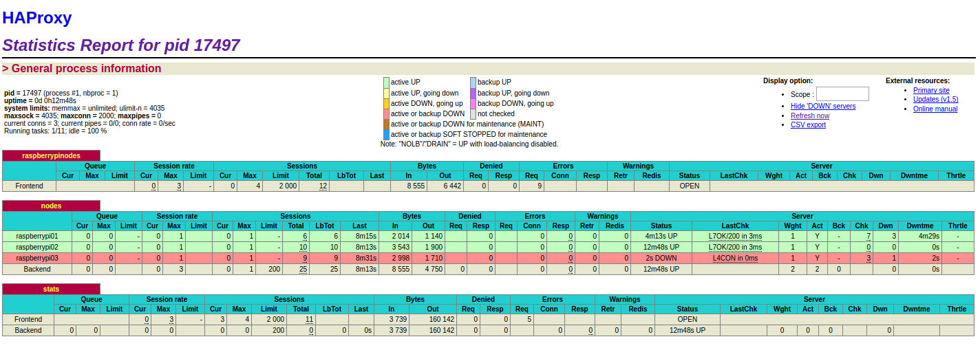Click the purple 'backup UP, going down' swatch
980x350 pixels.
pyautogui.click(x=473, y=93)
